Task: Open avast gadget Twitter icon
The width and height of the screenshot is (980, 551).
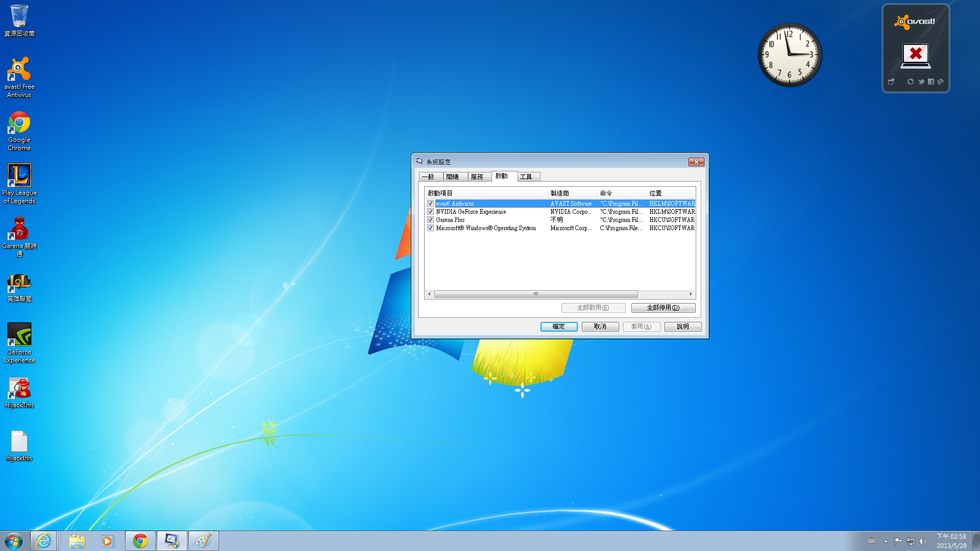Action: pos(921,82)
